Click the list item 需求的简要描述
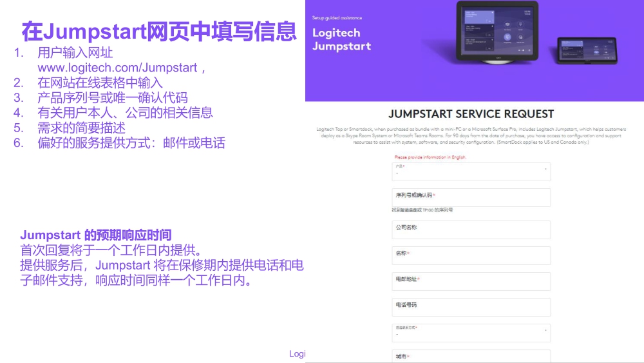Image resolution: width=644 pixels, height=363 pixels. click(x=81, y=128)
